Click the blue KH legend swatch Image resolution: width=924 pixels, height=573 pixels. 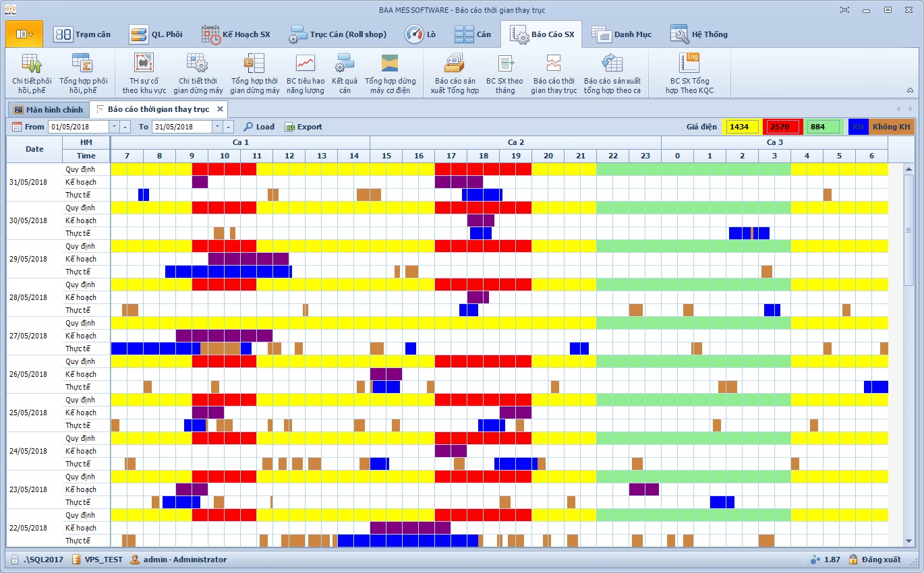click(857, 127)
